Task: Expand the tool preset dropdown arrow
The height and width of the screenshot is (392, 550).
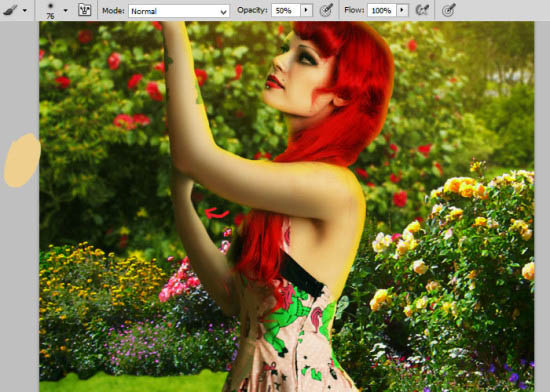Action: [25, 11]
